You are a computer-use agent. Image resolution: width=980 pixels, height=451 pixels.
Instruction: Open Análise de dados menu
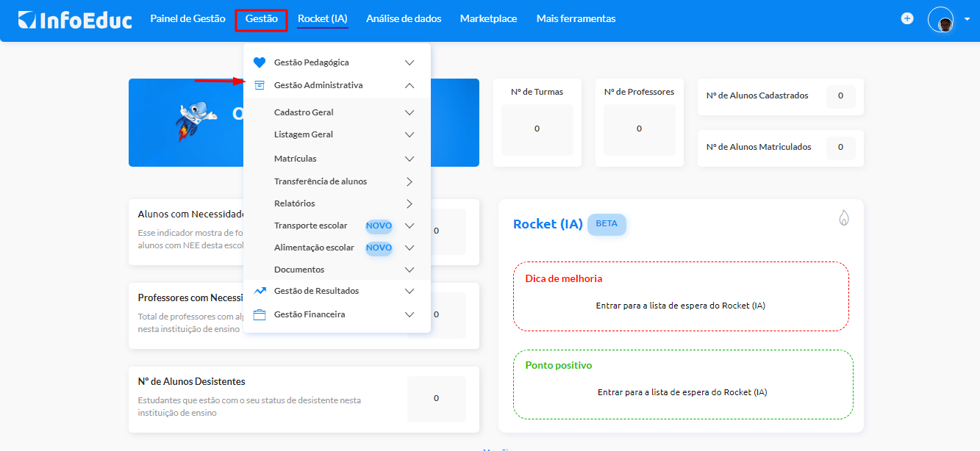404,18
